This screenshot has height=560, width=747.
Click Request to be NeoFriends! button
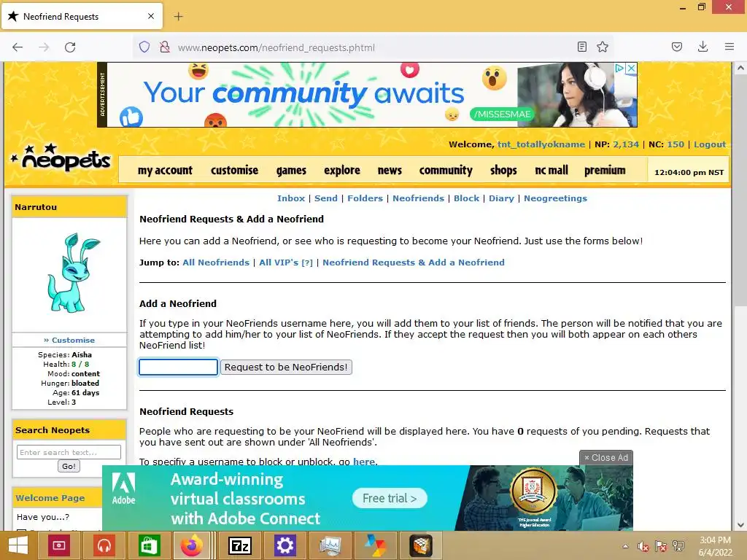point(286,367)
